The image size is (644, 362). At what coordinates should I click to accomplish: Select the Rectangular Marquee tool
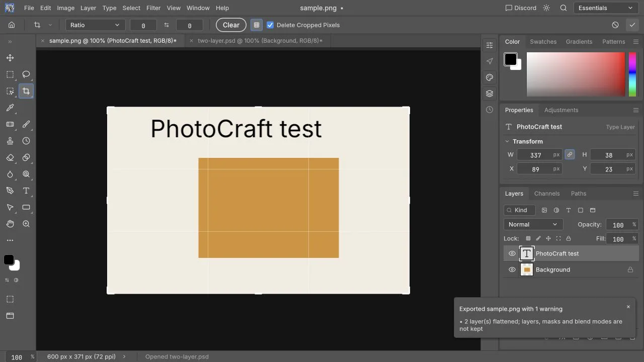pyautogui.click(x=10, y=74)
